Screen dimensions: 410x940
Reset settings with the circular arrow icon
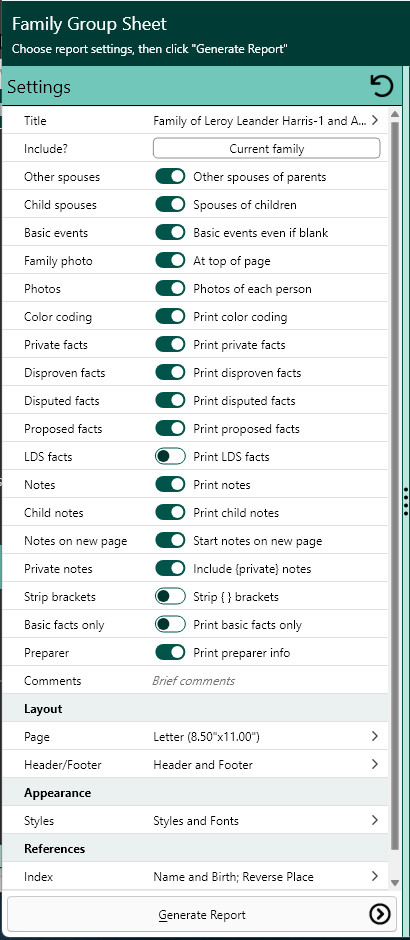coord(381,86)
